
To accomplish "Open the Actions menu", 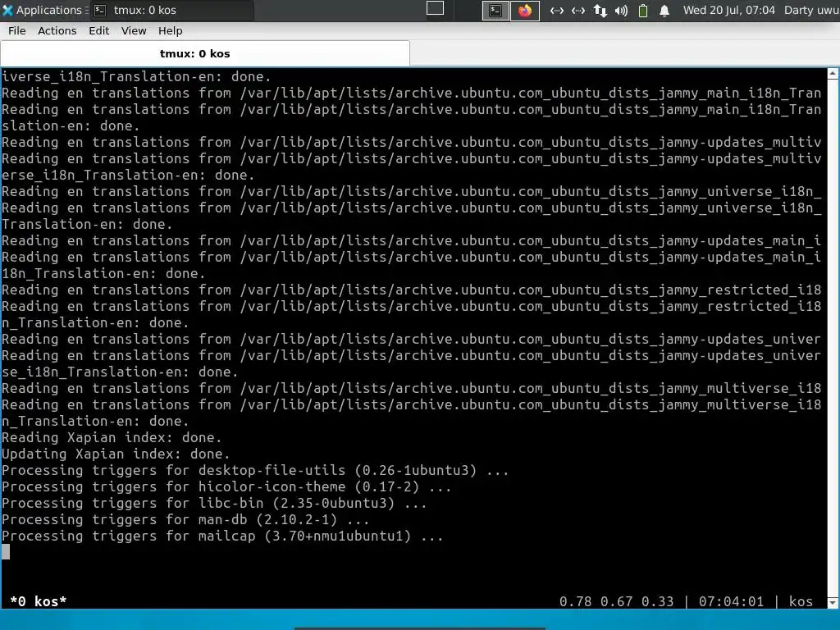I will [57, 31].
